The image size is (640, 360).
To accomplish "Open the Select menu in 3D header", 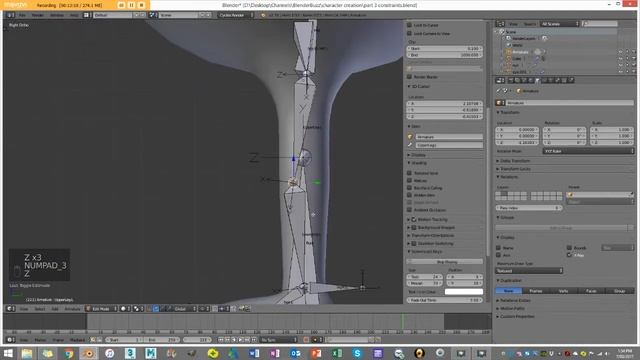I will pyautogui.click(x=40, y=309).
